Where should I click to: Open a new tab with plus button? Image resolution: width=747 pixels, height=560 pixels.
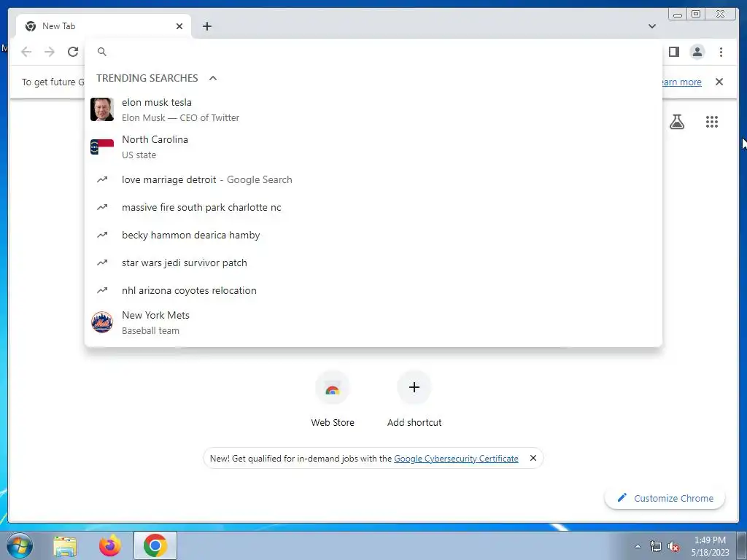(206, 26)
